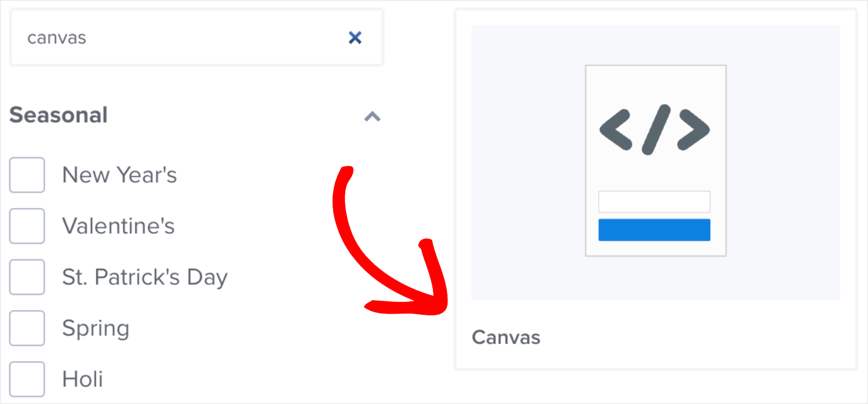The width and height of the screenshot is (868, 404).
Task: Click the upward chevron next to Seasonal
Action: click(371, 116)
